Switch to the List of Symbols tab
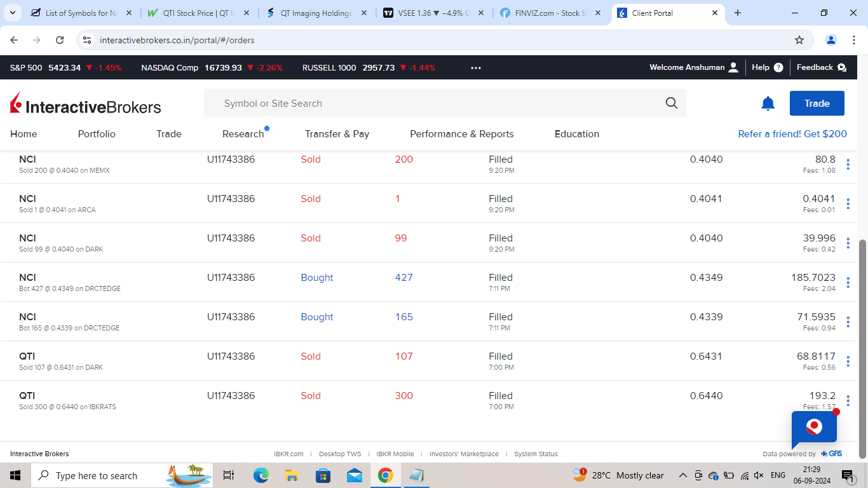This screenshot has width=868, height=488. 81,13
